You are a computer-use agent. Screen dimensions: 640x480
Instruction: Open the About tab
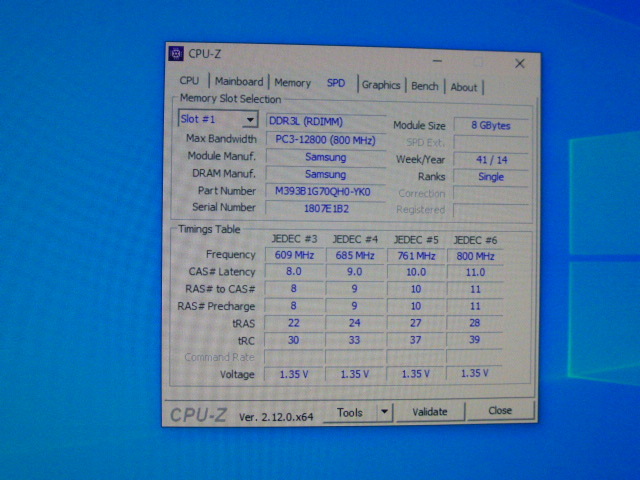pyautogui.click(x=464, y=87)
